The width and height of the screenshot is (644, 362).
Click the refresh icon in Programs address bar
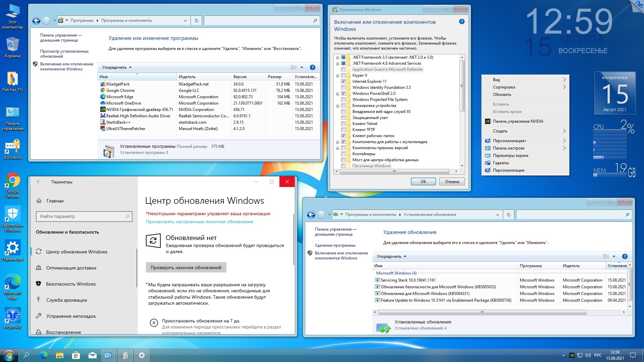tap(197, 20)
